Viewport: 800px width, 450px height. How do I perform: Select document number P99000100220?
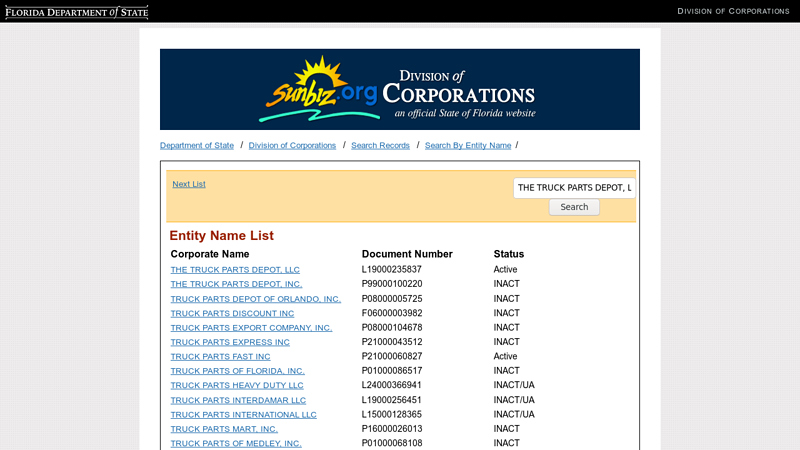tap(392, 284)
